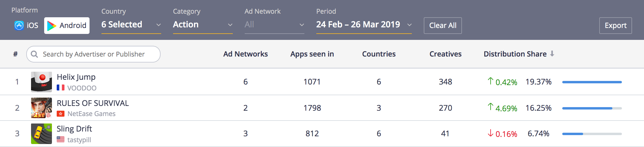Select the Android platform
This screenshot has height=147, width=644.
click(x=67, y=26)
